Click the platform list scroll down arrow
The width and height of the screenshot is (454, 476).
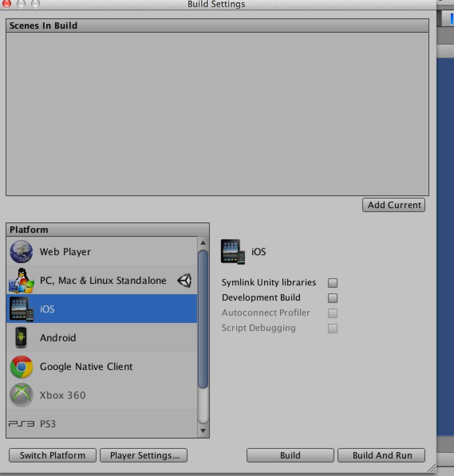click(203, 431)
